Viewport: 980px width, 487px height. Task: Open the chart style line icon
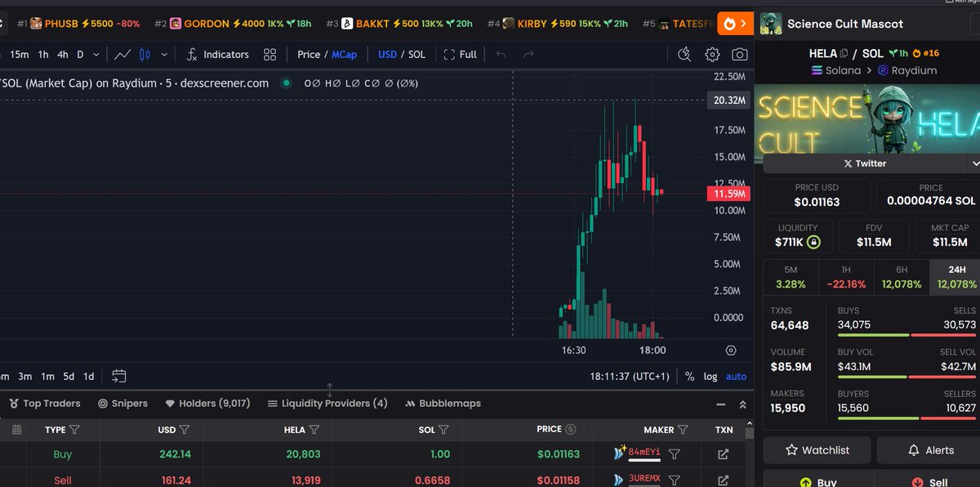[122, 55]
